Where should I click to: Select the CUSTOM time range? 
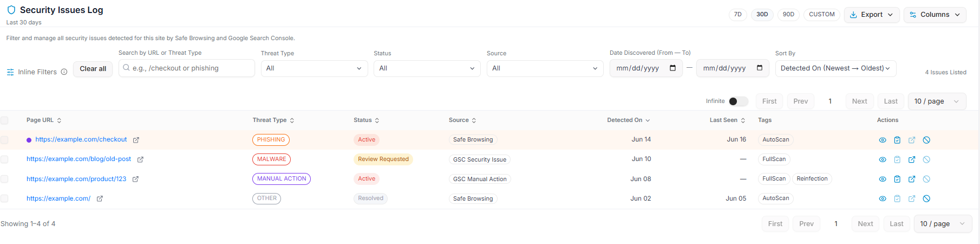822,15
